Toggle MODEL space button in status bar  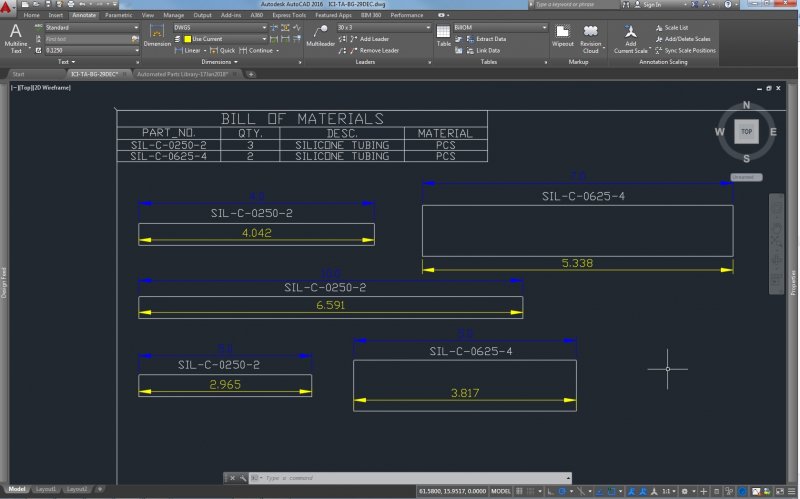tap(500, 491)
